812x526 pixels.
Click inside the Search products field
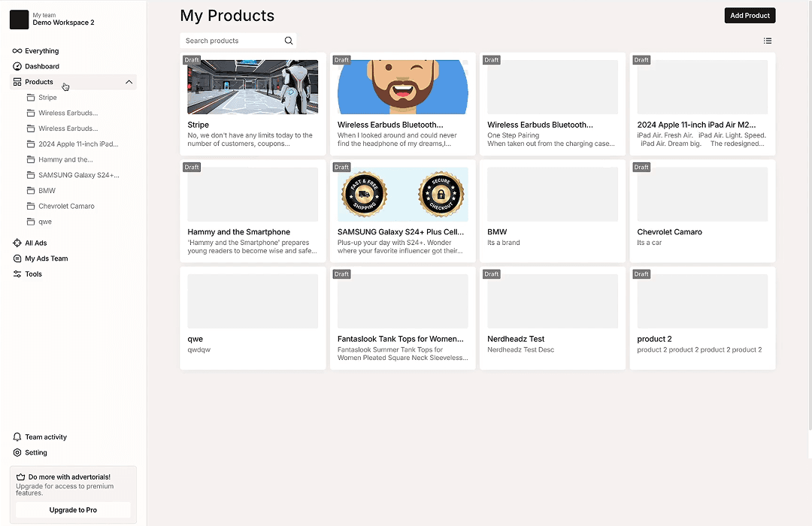tap(226, 41)
